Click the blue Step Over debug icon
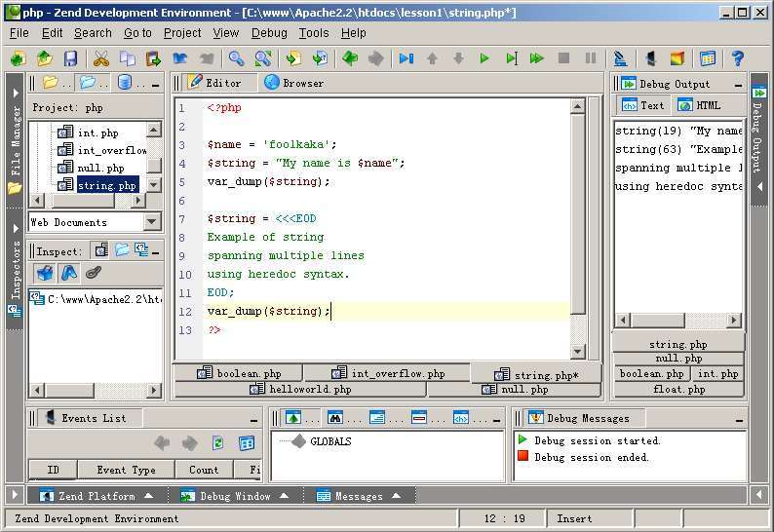This screenshot has height=532, width=774. (x=406, y=58)
